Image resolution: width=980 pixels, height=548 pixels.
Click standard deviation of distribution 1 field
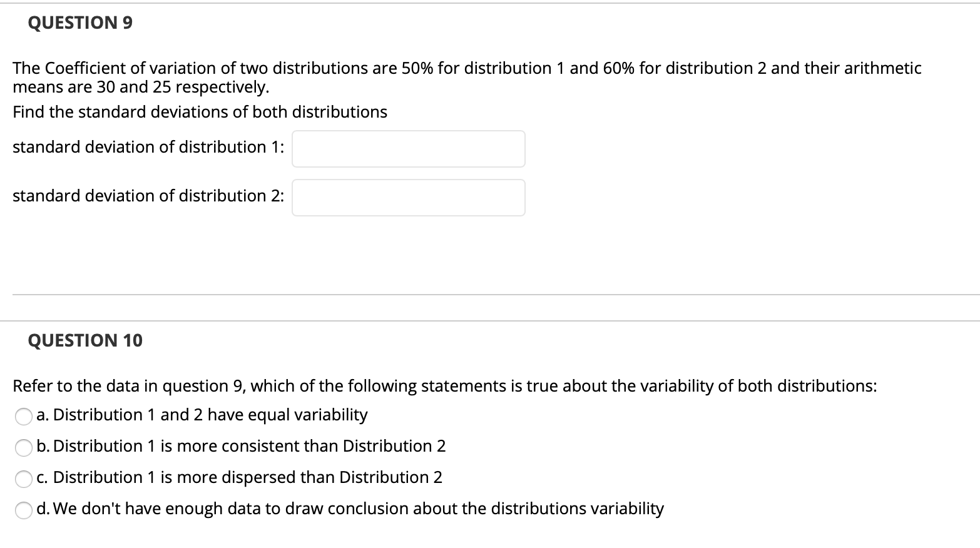pyautogui.click(x=408, y=149)
